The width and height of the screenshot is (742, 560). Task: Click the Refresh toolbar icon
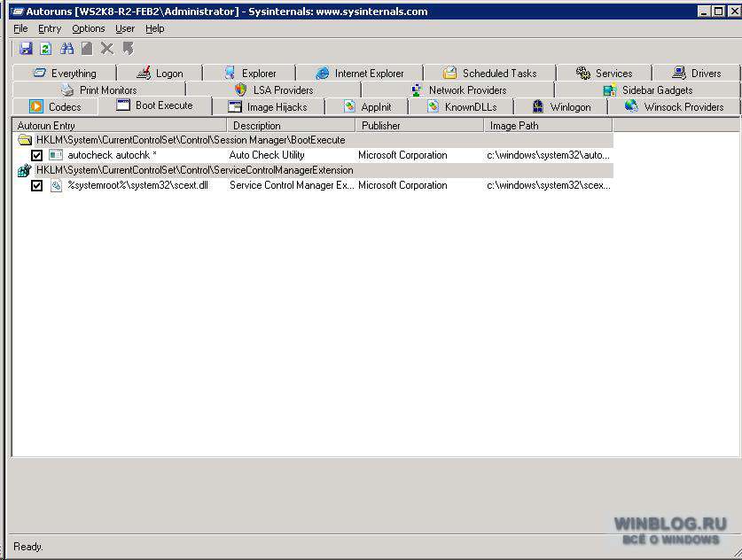pos(46,48)
